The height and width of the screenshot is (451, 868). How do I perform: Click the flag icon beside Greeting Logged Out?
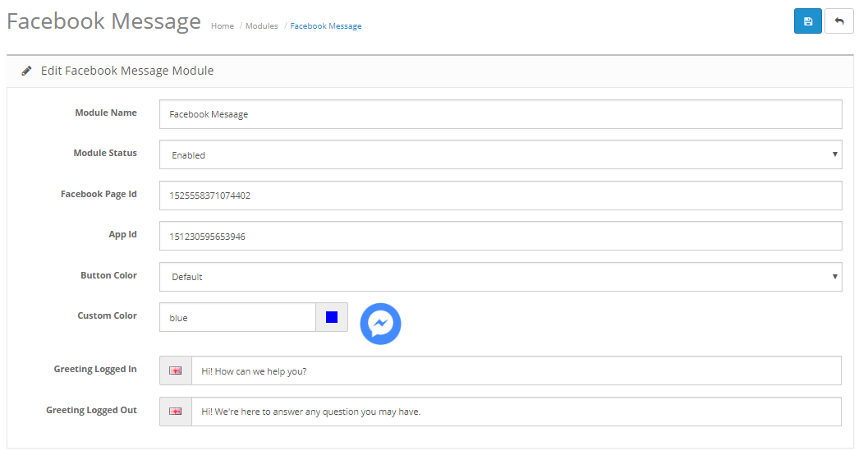click(176, 412)
